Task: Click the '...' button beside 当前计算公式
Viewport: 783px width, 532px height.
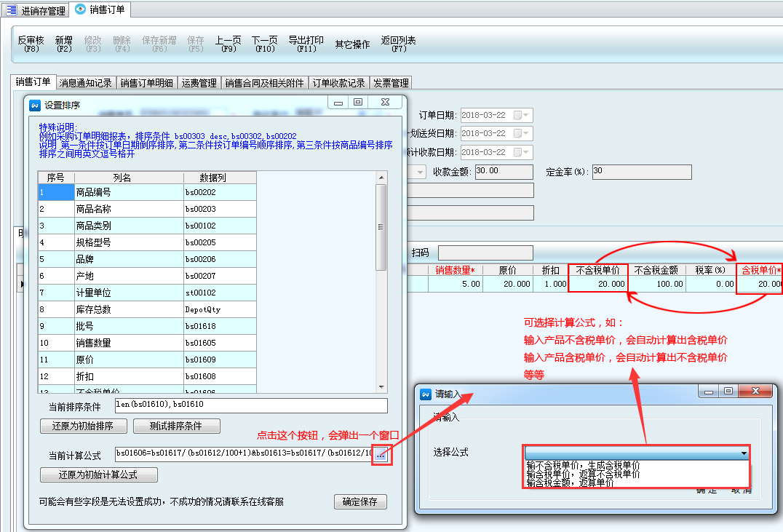Action: pyautogui.click(x=382, y=455)
